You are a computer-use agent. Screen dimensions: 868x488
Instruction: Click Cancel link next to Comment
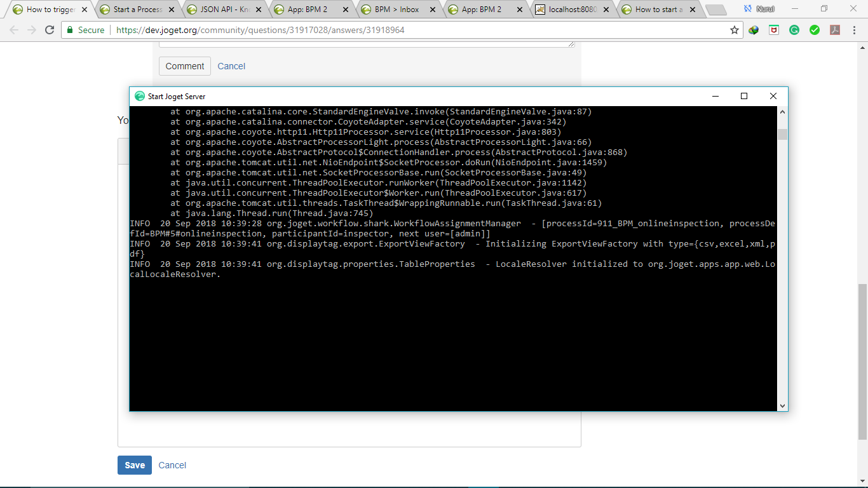point(231,66)
